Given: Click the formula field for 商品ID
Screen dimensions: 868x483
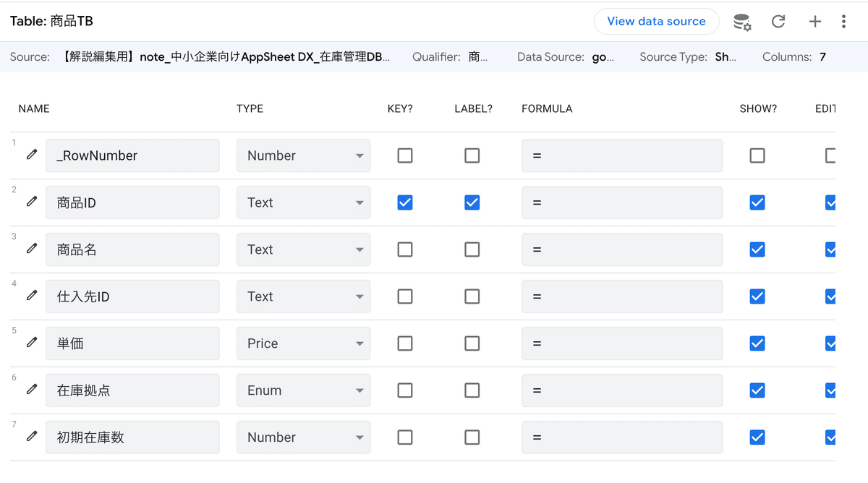Looking at the screenshot, I should [x=621, y=202].
